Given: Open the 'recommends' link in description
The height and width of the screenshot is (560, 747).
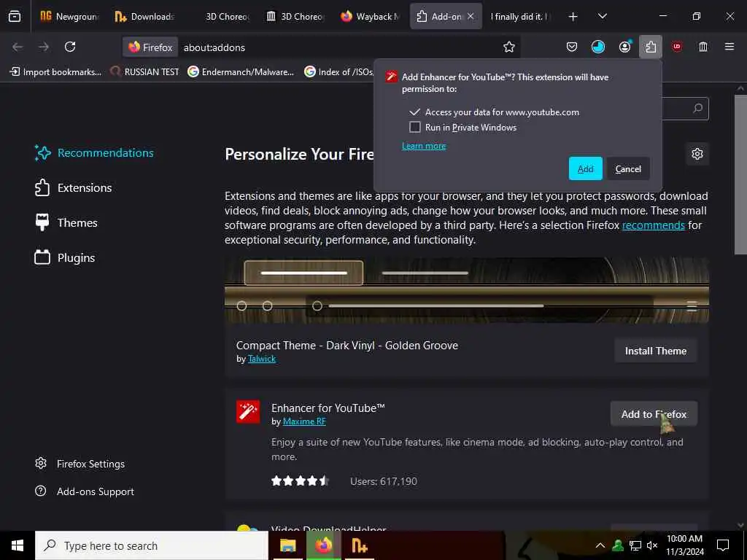Looking at the screenshot, I should tap(653, 225).
